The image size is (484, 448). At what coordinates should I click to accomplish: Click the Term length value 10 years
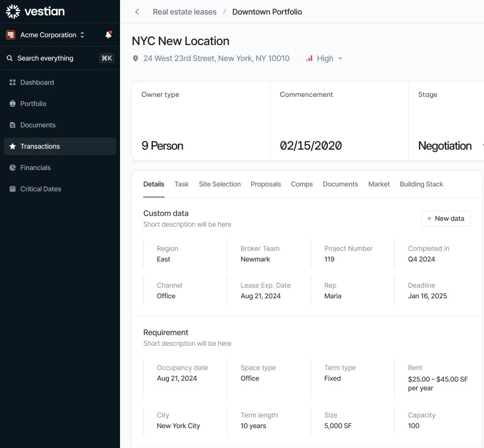tap(253, 426)
